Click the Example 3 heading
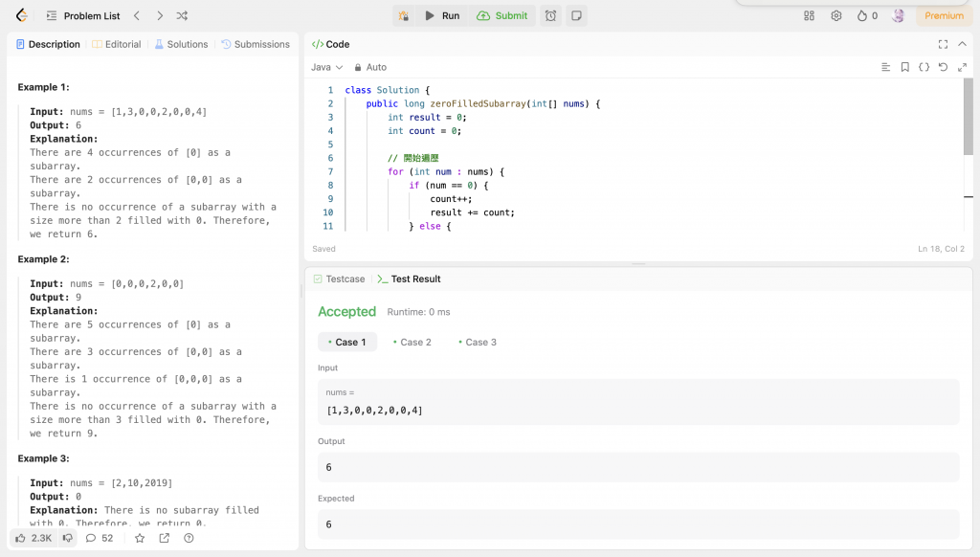The image size is (980, 557). pos(43,458)
